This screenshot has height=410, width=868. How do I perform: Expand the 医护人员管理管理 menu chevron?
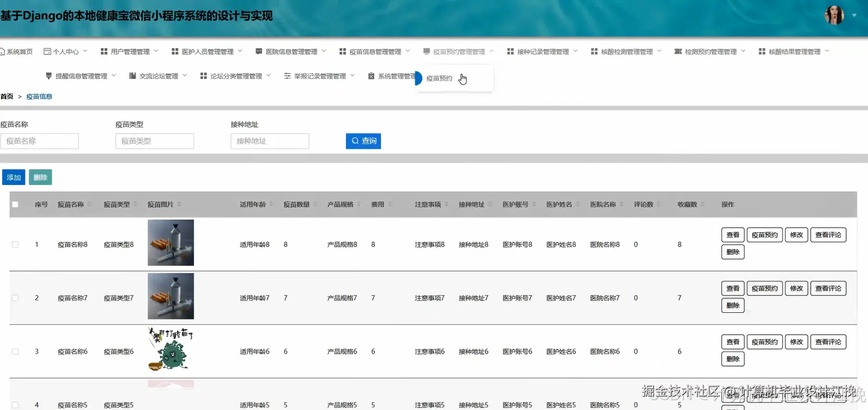point(240,51)
